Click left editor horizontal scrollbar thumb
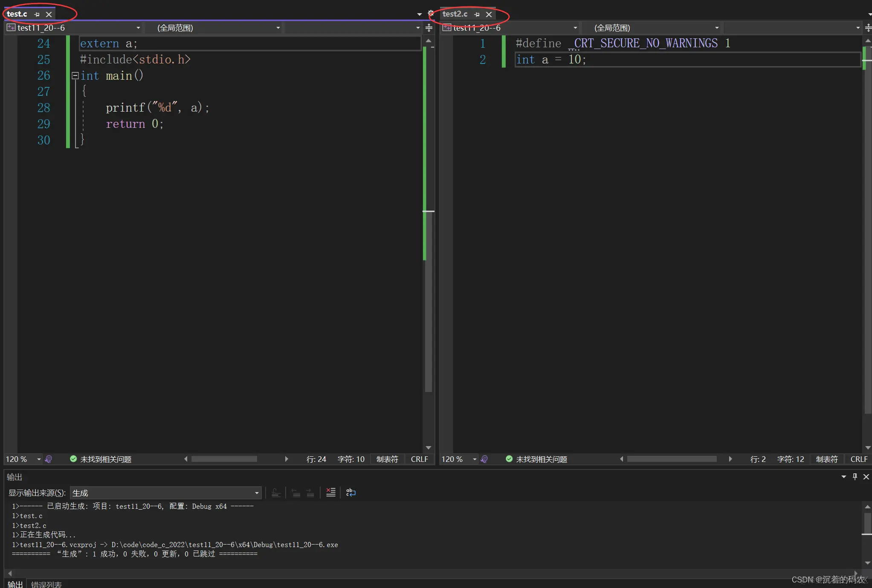 click(224, 459)
